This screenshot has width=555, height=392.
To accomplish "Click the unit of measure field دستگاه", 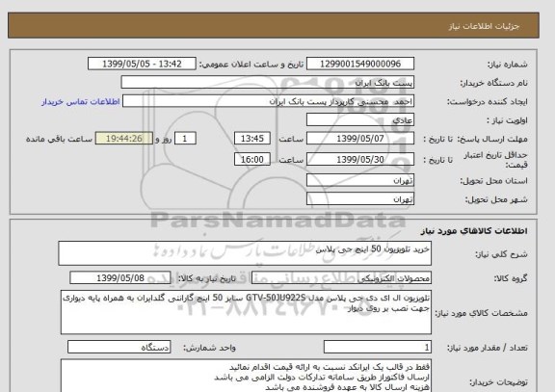I will (x=119, y=347).
